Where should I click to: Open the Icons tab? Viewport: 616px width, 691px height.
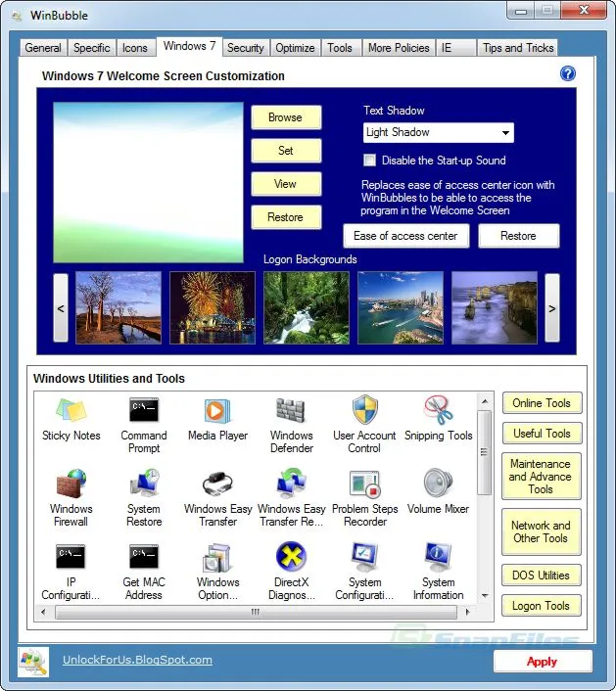pyautogui.click(x=135, y=48)
